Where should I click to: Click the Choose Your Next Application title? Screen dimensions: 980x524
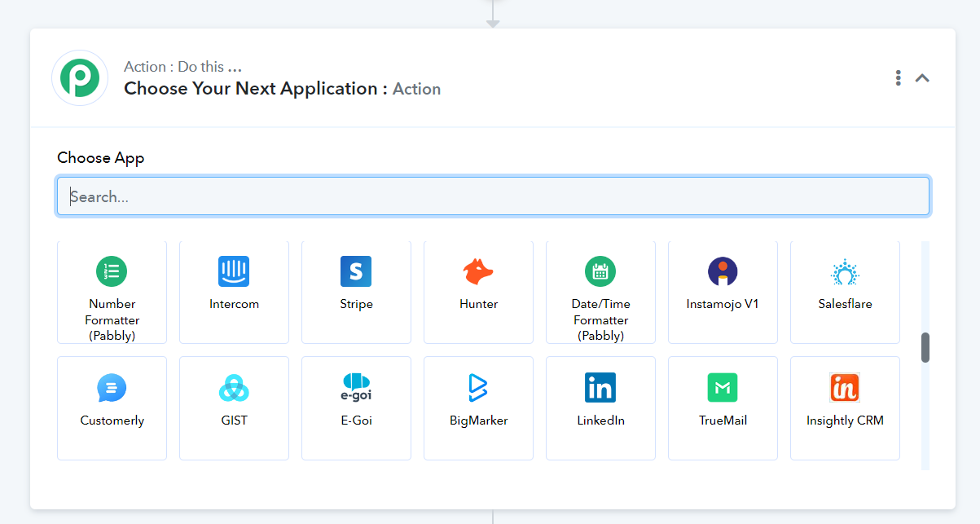click(x=256, y=89)
